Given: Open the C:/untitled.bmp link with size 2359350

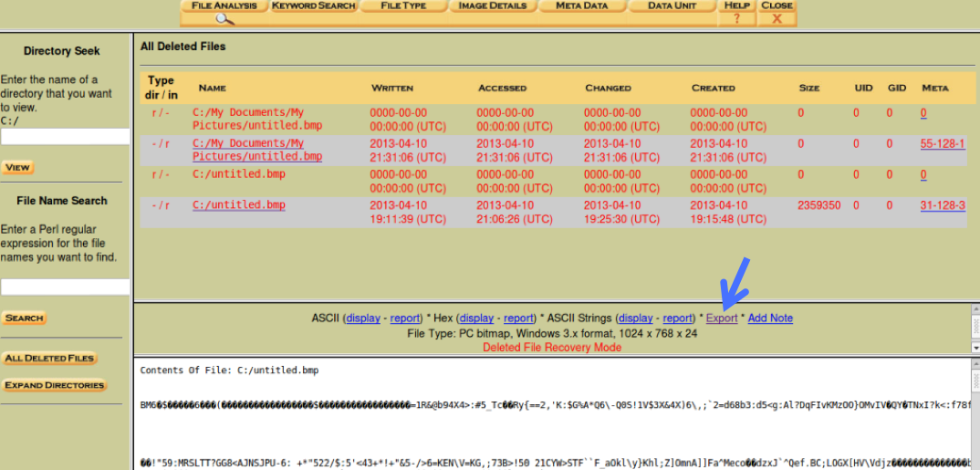Looking at the screenshot, I should (x=239, y=205).
